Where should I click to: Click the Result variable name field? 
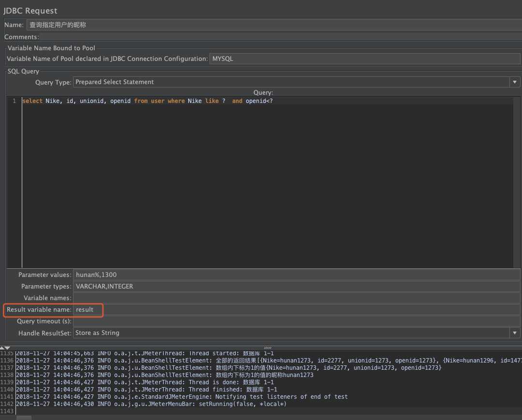(296, 310)
